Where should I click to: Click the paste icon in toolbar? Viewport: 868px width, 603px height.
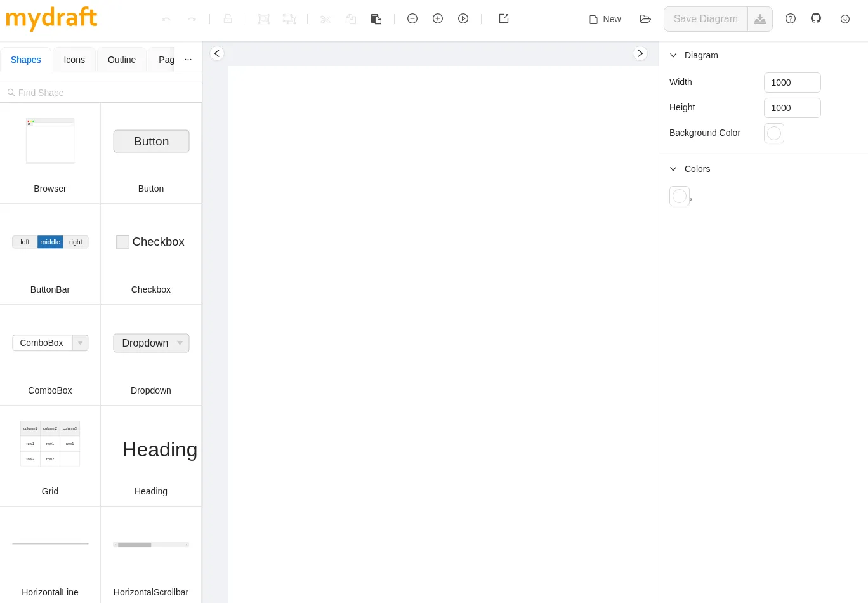click(x=376, y=19)
